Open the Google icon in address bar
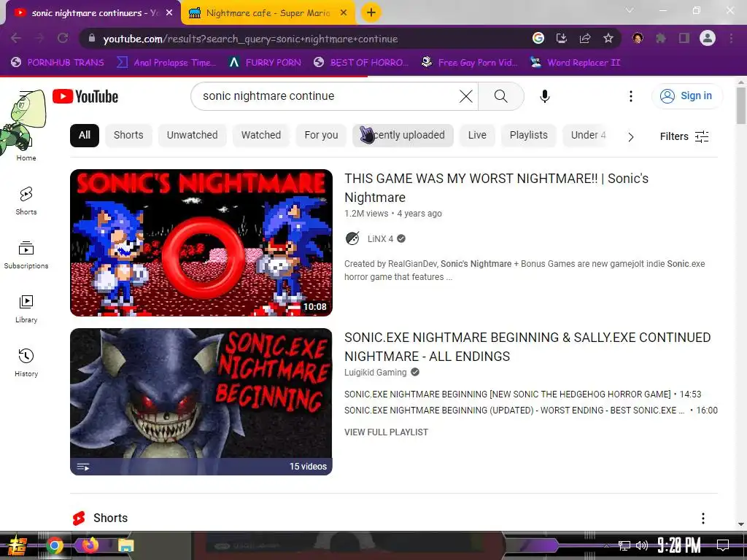Screen dimensions: 747x560 point(538,38)
